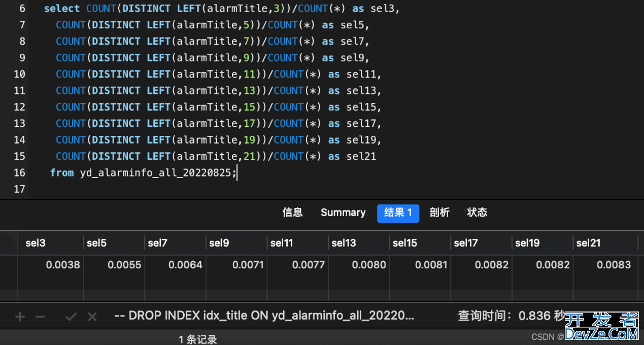Select the sel11 column header

click(x=298, y=243)
